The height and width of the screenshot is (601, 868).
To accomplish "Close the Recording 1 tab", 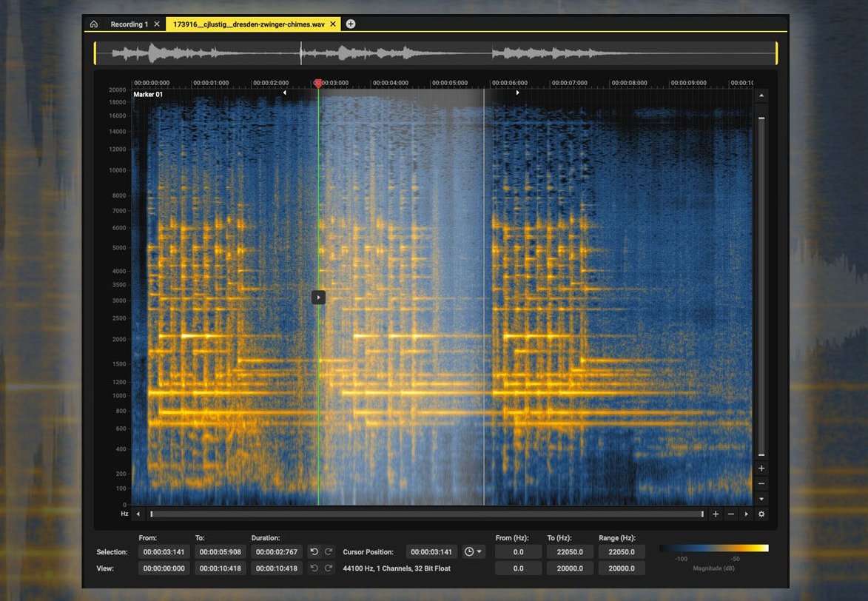I will point(157,24).
